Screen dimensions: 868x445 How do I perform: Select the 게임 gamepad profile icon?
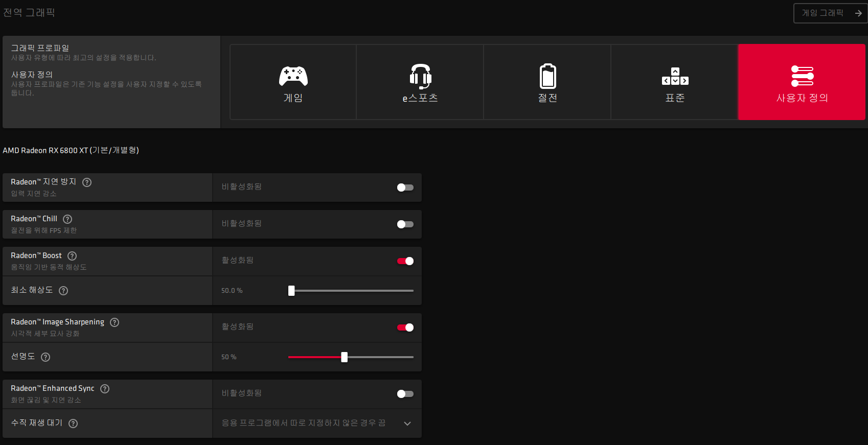[293, 76]
